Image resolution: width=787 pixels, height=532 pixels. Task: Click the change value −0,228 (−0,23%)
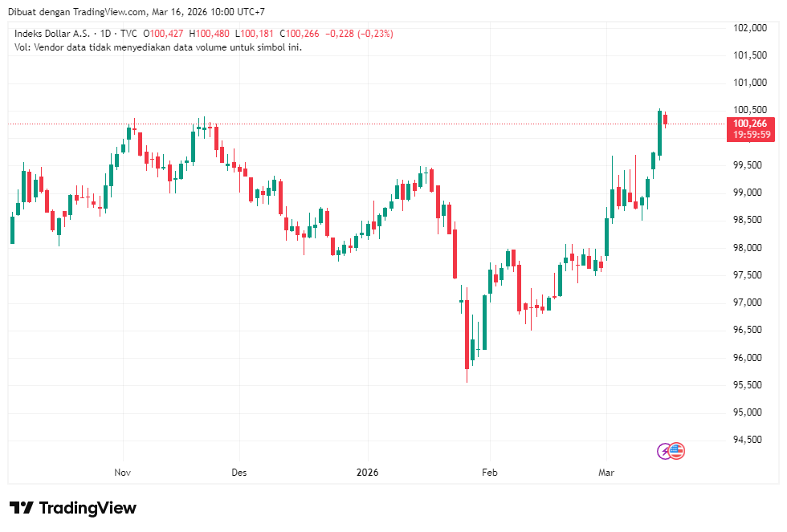click(x=360, y=34)
